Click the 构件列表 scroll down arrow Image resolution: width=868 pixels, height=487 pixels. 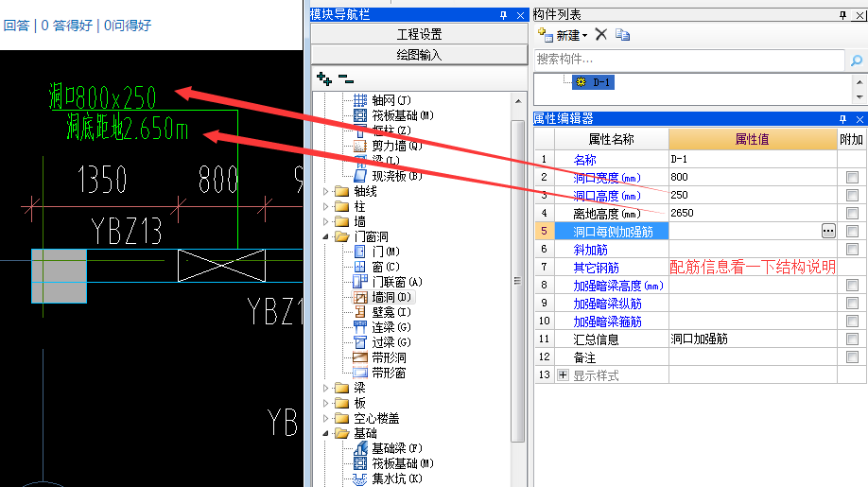(859, 96)
